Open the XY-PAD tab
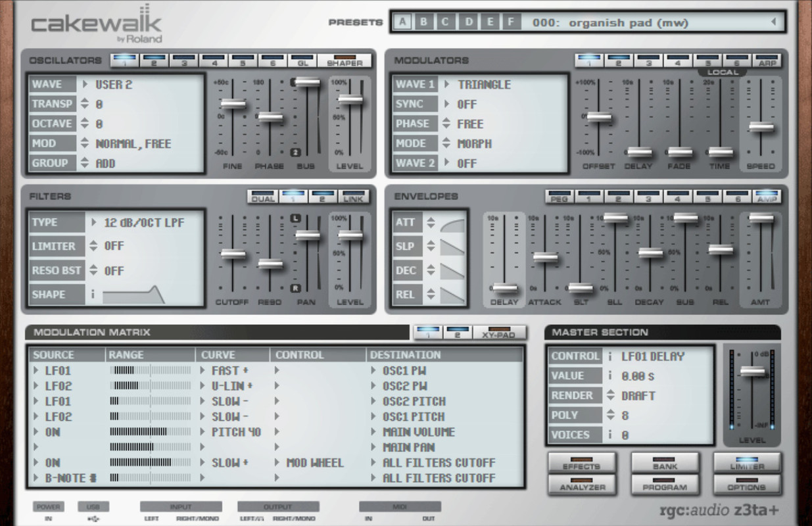Screen dimensions: 812x526 point(500,333)
